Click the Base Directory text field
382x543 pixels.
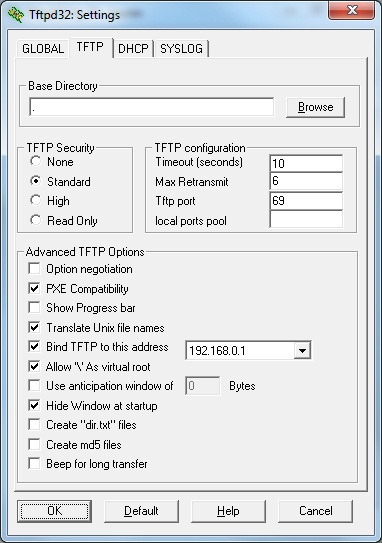(x=151, y=107)
